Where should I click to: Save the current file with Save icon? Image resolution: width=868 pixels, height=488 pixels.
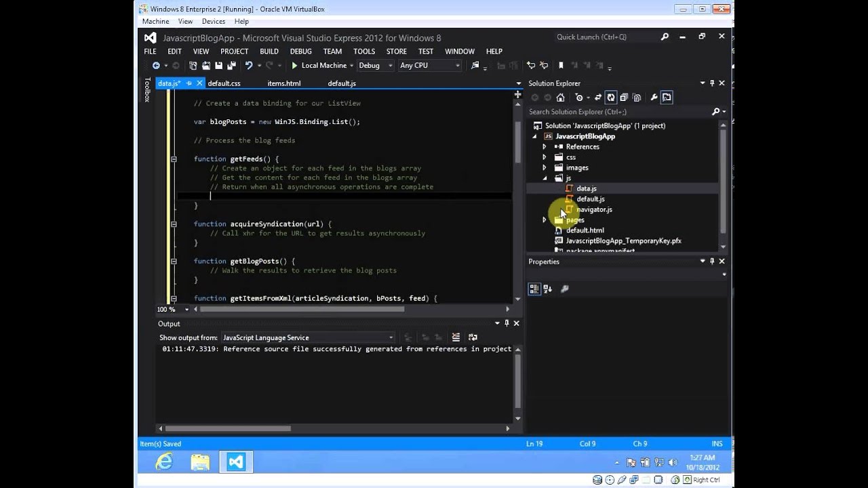pyautogui.click(x=218, y=66)
